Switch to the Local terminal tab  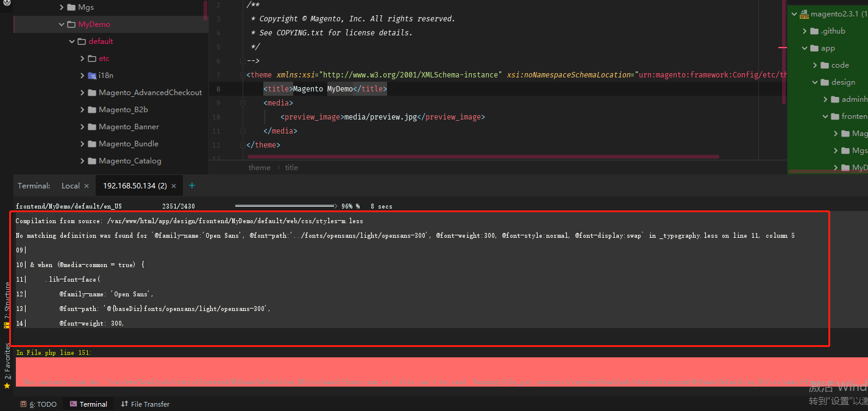click(x=70, y=186)
